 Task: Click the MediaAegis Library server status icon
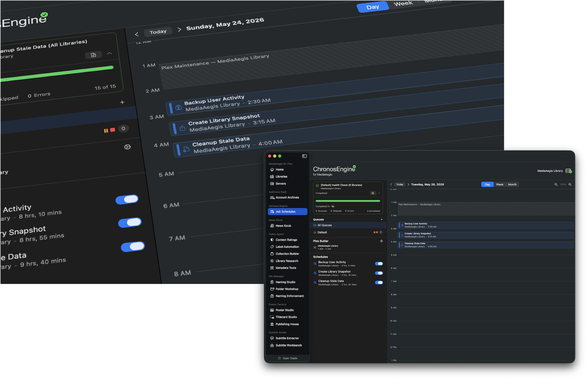569,171
